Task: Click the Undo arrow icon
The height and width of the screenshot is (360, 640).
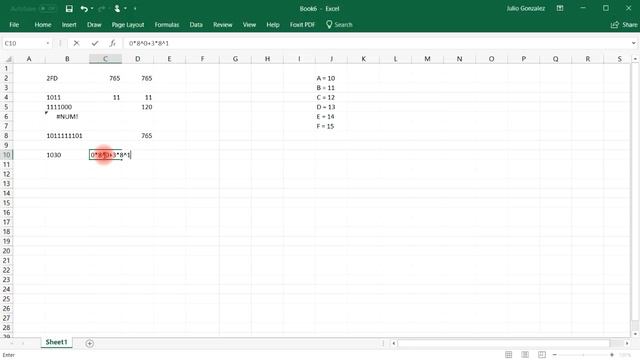Action: tap(84, 9)
